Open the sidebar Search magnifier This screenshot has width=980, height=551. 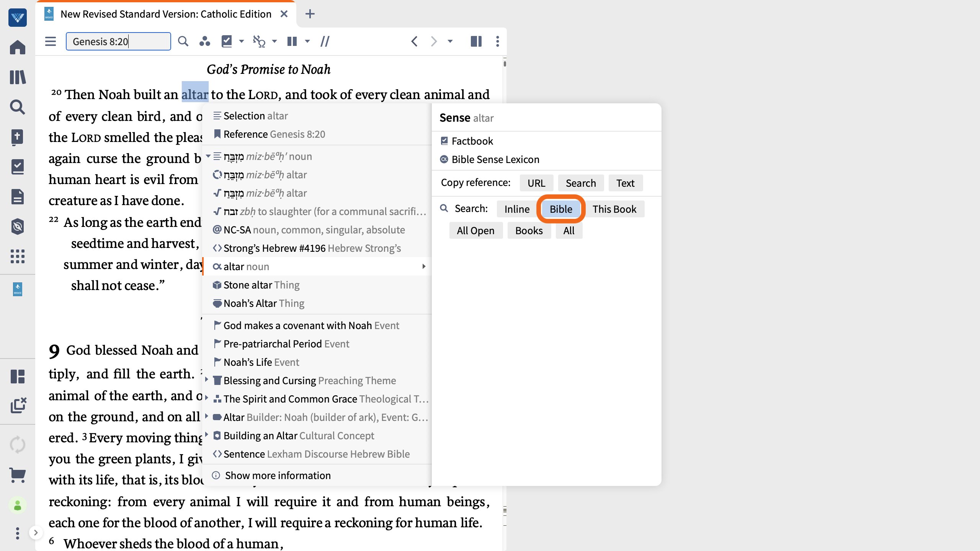18,107
